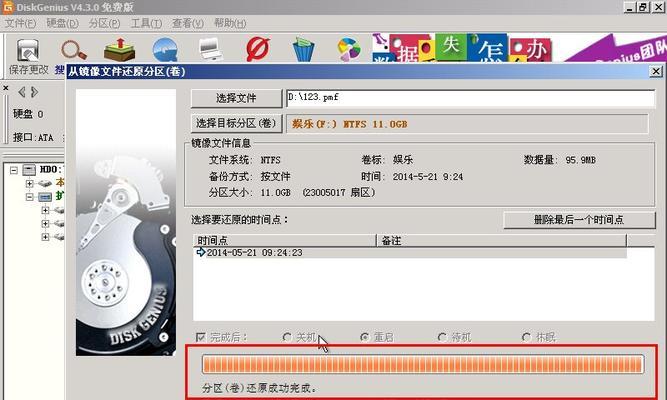This screenshot has height=400, width=667.
Task: Click the target partition field 娱乐(F:) NTFS
Action: tap(467, 124)
